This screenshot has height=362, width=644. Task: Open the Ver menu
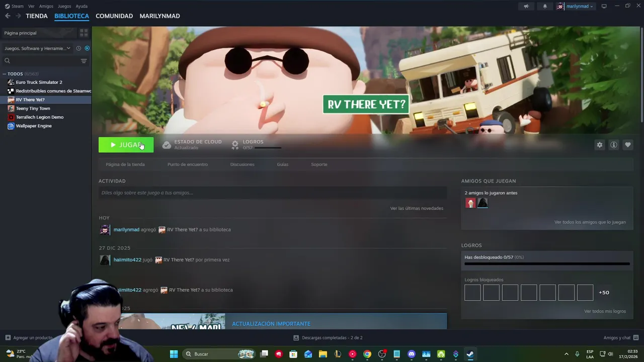(31, 6)
